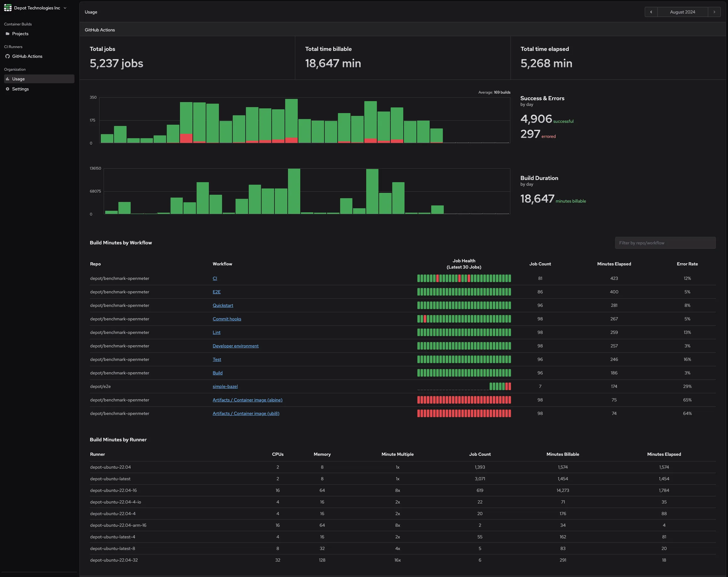Viewport: 728px width, 577px height.
Task: Expand the Depot Technologies Inc organization dropdown
Action: pyautogui.click(x=65, y=8)
